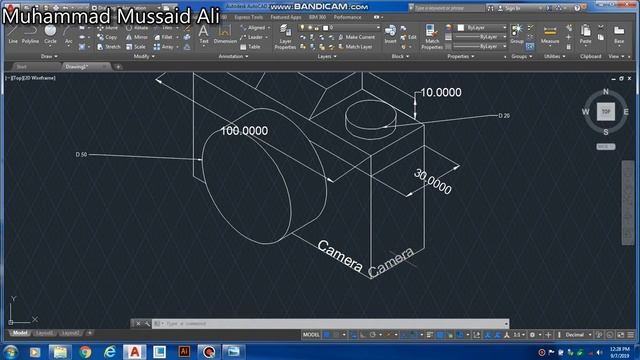Toggle lineweight display in status bar
The width and height of the screenshot is (640, 360).
(429, 335)
